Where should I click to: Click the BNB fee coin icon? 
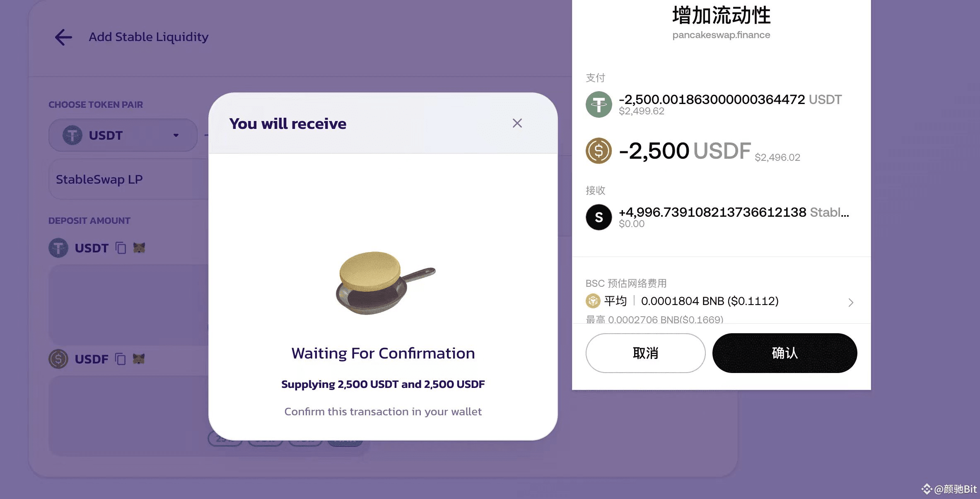coord(593,301)
